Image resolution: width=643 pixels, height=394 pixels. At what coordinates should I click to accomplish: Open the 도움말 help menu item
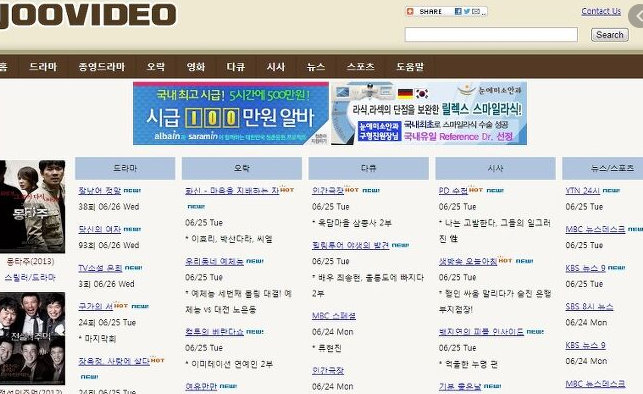pos(410,66)
